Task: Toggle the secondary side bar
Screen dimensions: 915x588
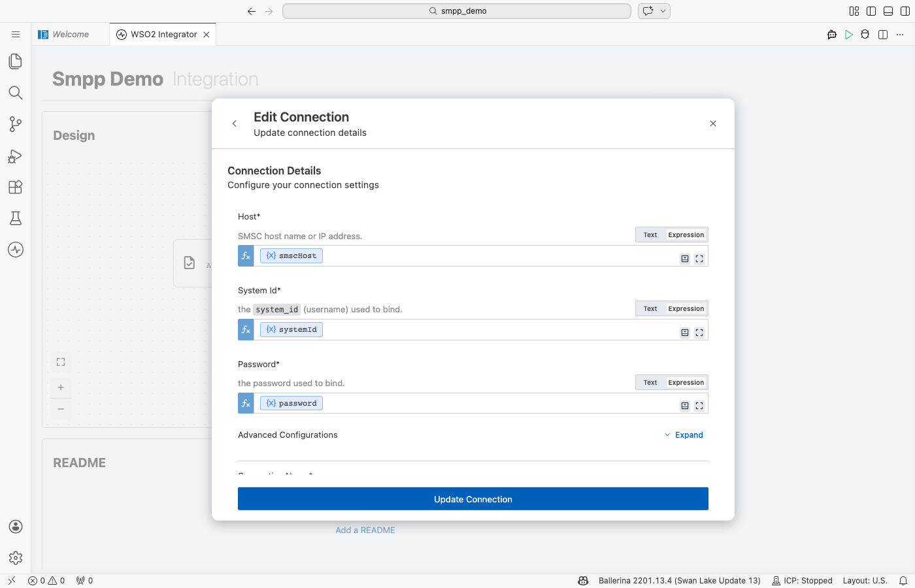Action: pyautogui.click(x=905, y=11)
